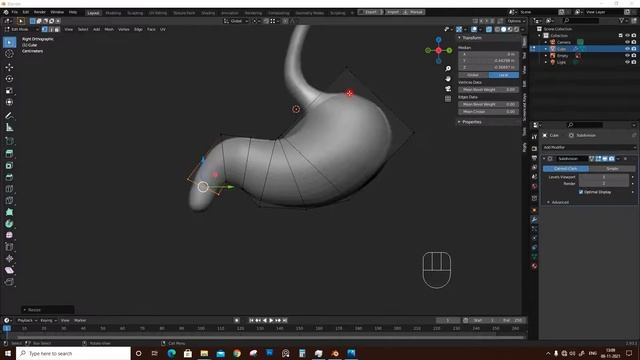Open the Vertex menu

[124, 29]
